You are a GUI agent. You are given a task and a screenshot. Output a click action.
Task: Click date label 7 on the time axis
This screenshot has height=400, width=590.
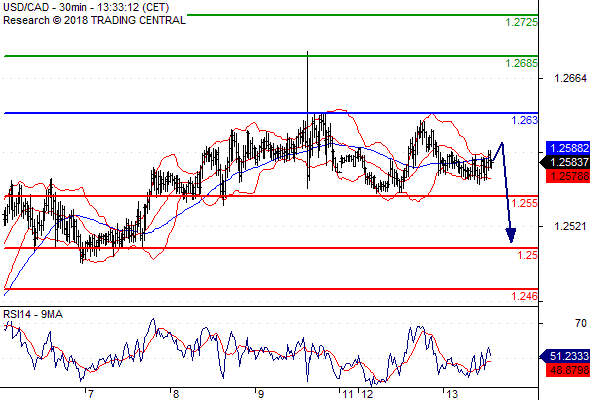(90, 394)
